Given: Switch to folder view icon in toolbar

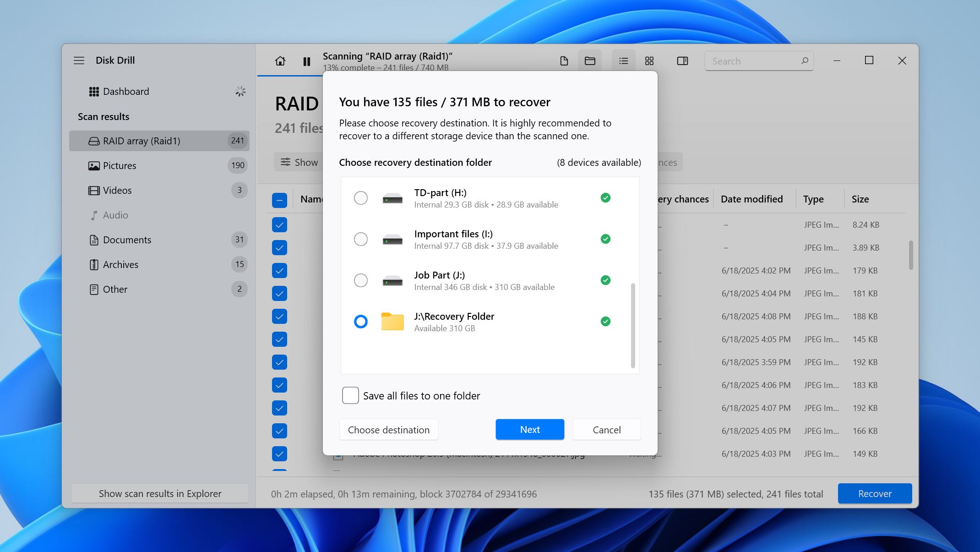Looking at the screenshot, I should [x=590, y=61].
